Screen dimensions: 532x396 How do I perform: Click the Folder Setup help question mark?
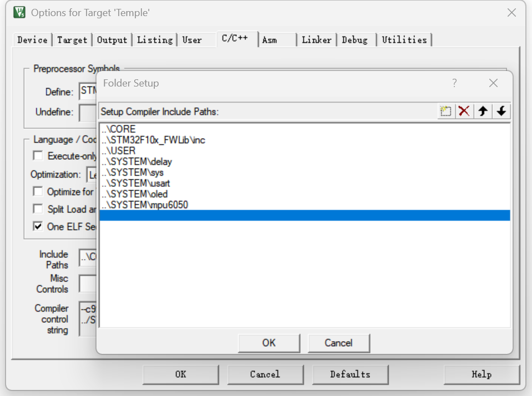(x=454, y=83)
